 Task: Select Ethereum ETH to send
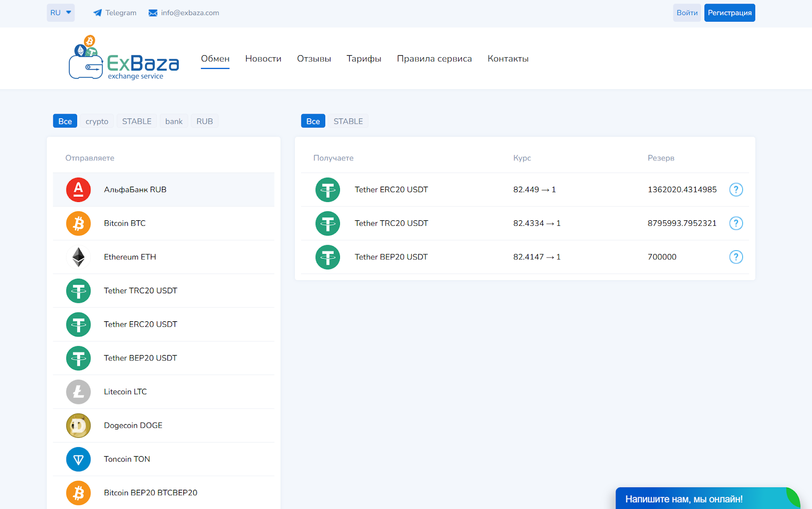pos(163,257)
